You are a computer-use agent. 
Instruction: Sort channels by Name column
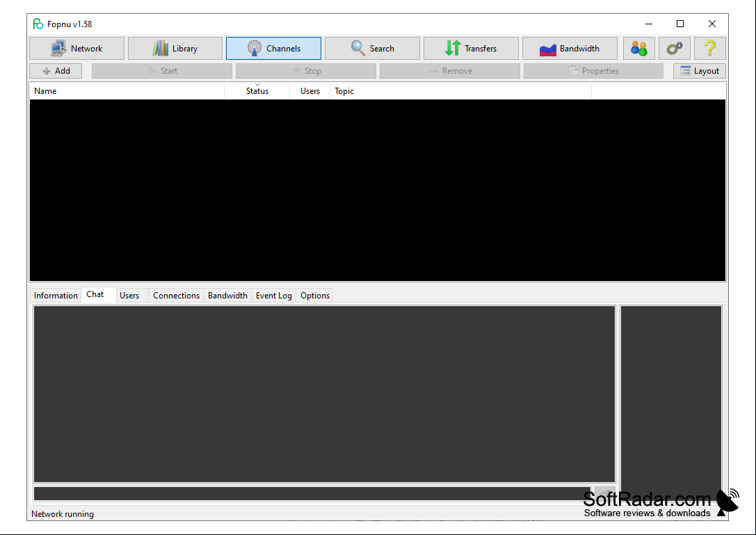[127, 90]
